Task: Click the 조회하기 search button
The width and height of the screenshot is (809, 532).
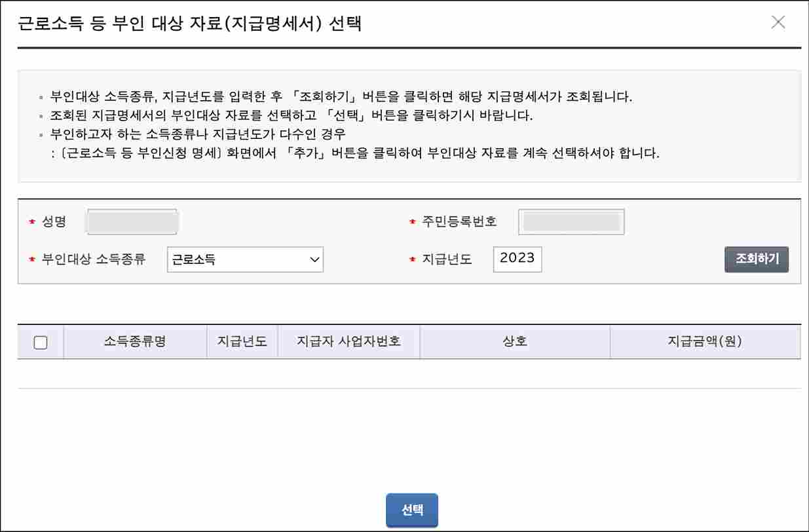Action: 757,259
